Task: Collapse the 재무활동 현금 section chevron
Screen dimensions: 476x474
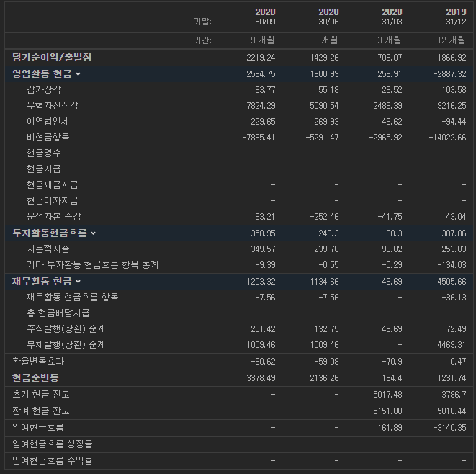Action: tap(78, 282)
